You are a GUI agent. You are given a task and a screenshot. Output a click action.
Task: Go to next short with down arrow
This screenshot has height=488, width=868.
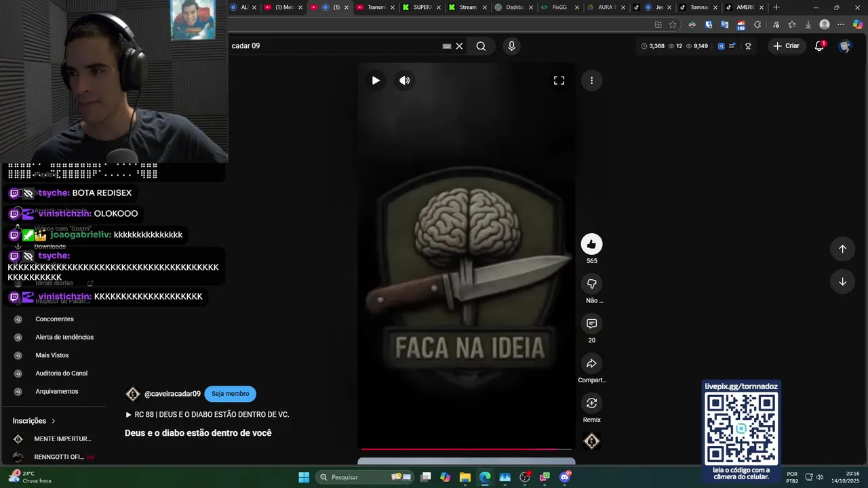click(842, 282)
